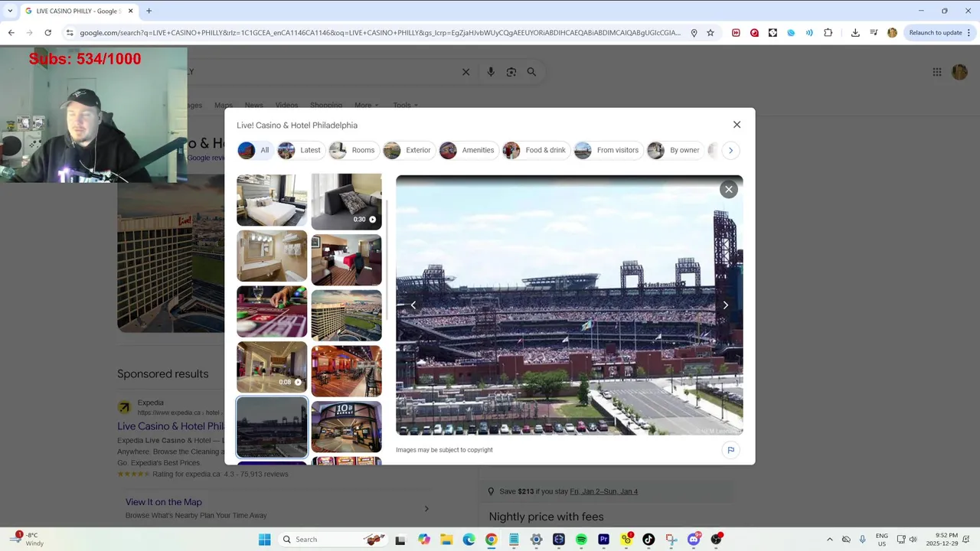Open the 10th Market thumbnail

click(x=346, y=426)
